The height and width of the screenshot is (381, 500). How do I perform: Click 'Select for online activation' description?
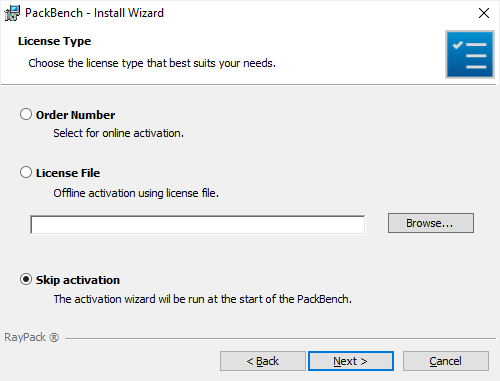119,133
